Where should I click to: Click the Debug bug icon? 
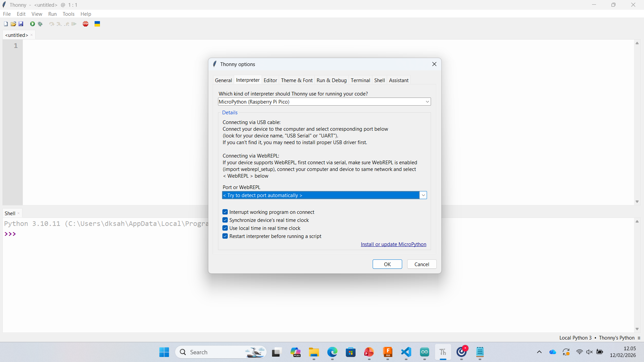40,24
